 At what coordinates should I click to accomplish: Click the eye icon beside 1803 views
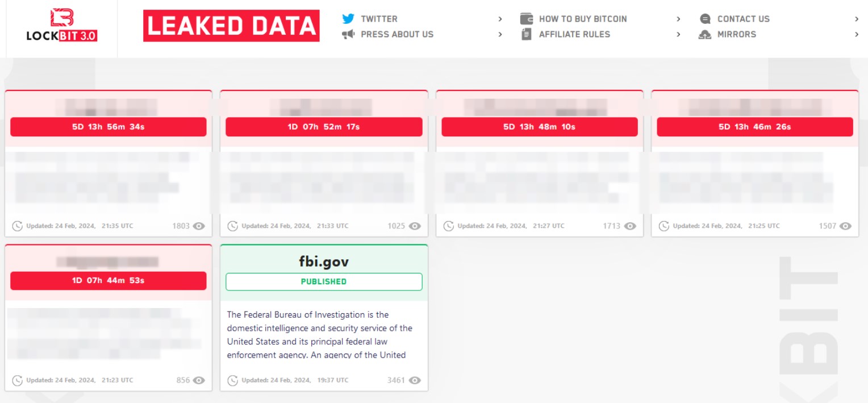tap(199, 226)
